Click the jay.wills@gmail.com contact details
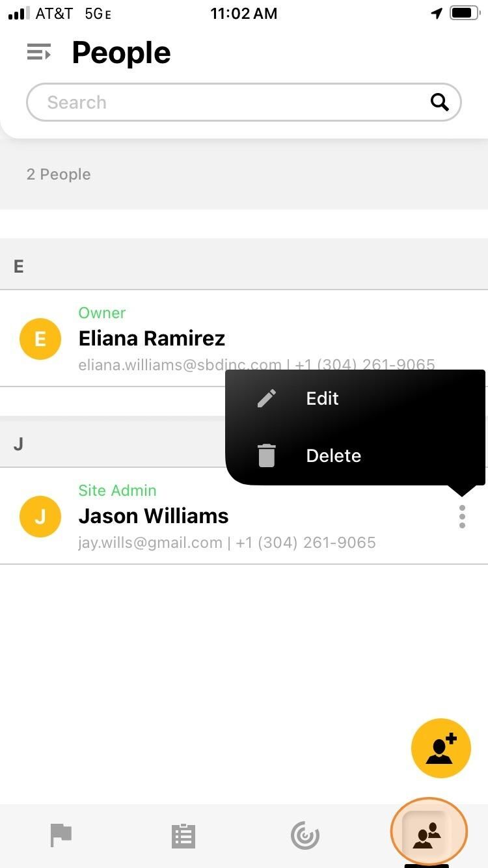 point(227,542)
